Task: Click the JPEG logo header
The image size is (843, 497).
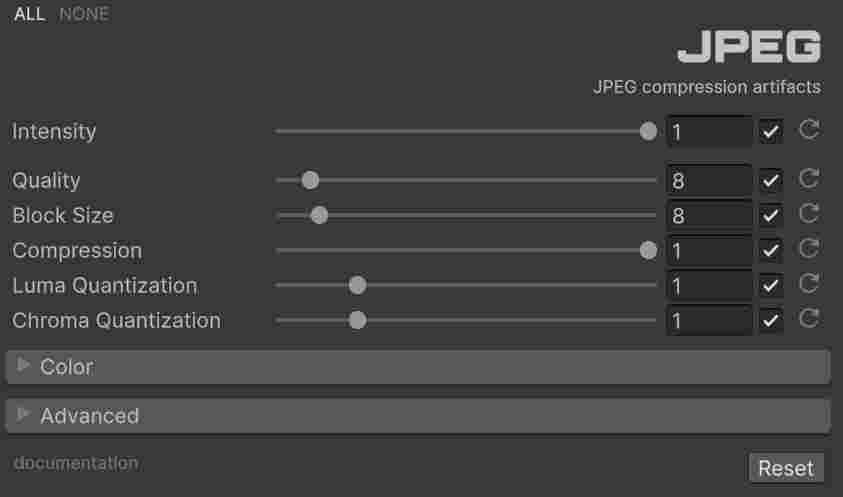Action: (748, 47)
